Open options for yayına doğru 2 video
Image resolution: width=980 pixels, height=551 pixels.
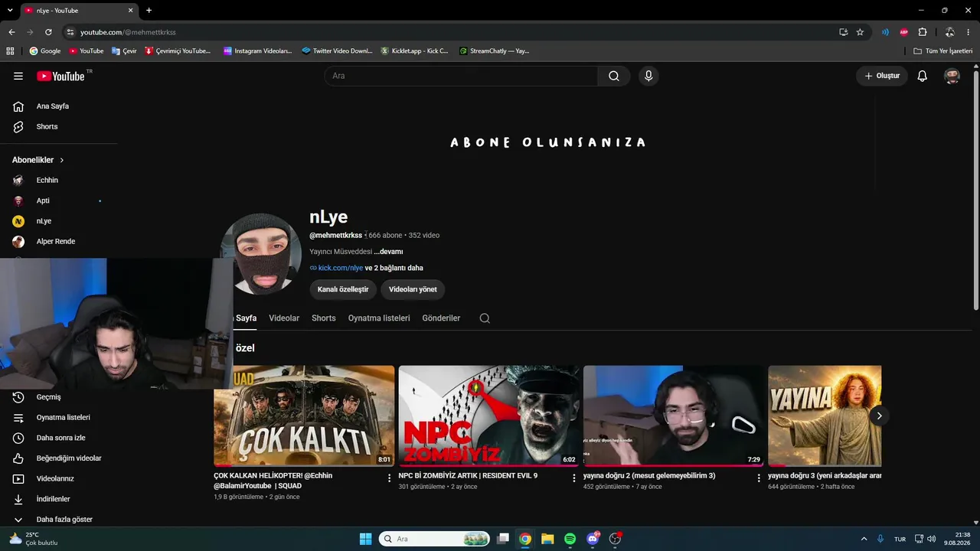pyautogui.click(x=759, y=478)
